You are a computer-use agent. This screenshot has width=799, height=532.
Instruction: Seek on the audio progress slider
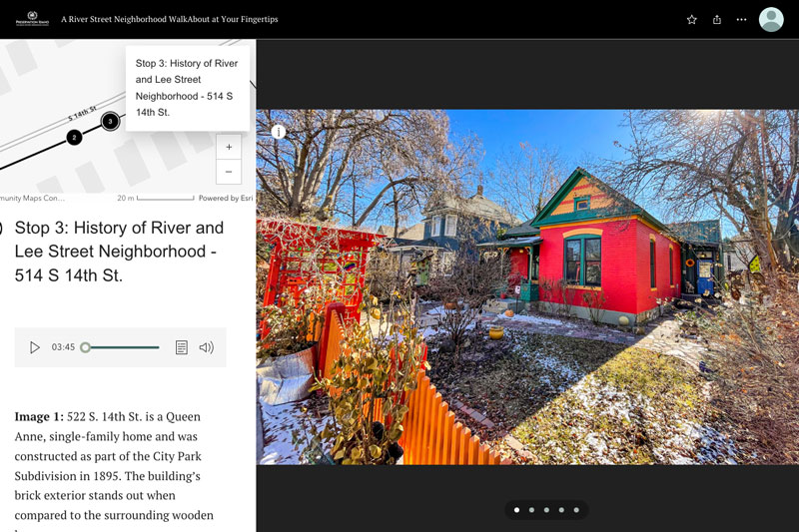click(122, 347)
